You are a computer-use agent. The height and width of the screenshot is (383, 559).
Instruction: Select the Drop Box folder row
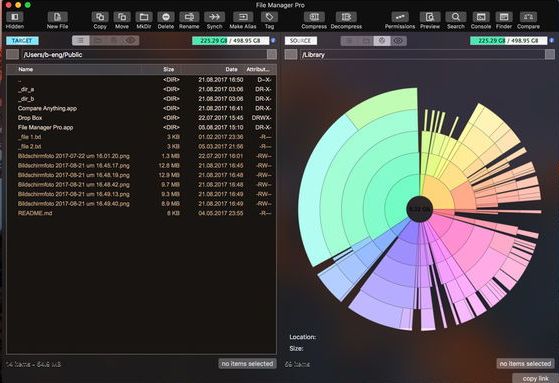tap(142, 118)
